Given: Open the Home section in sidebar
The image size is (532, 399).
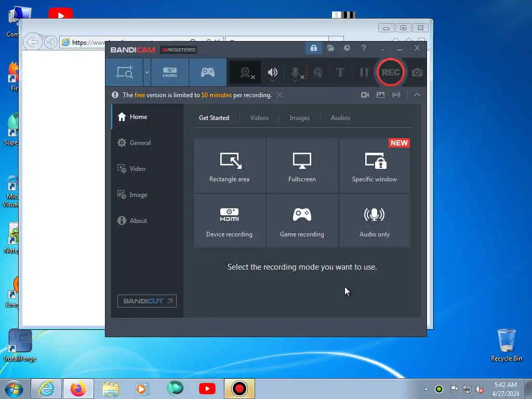Looking at the screenshot, I should click(147, 117).
